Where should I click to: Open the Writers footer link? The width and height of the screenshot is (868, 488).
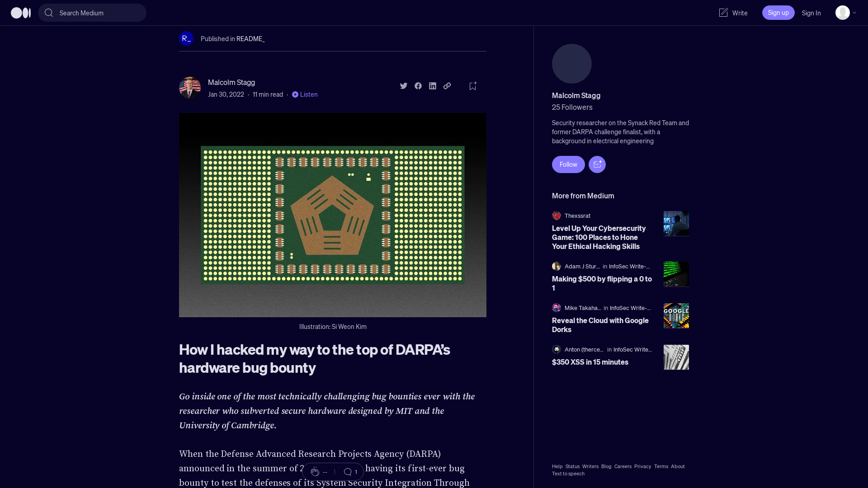coord(590,466)
